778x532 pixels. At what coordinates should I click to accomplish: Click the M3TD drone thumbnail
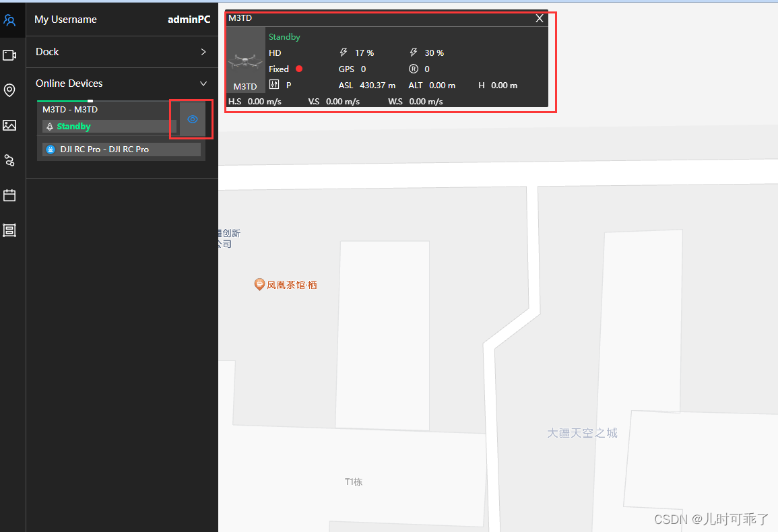[245, 60]
